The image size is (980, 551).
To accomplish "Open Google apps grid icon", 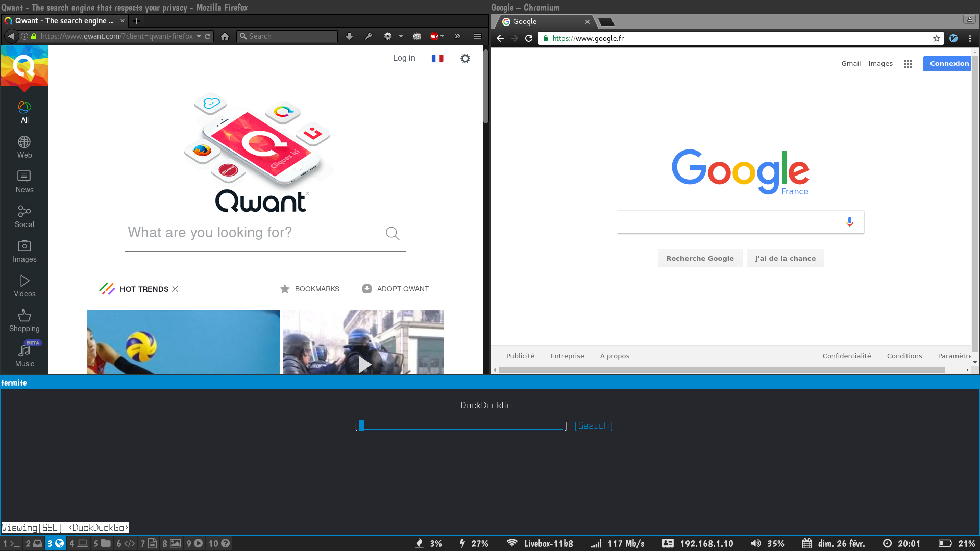I will 908,64.
